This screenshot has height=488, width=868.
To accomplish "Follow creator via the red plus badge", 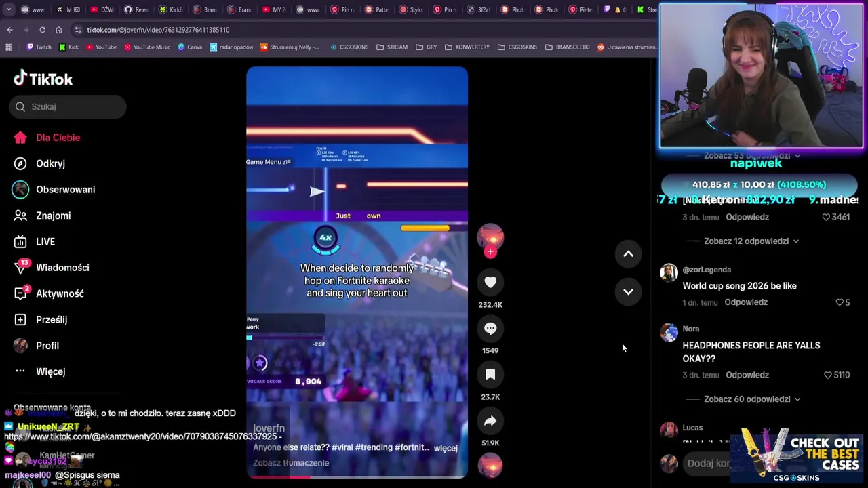I will point(490,251).
